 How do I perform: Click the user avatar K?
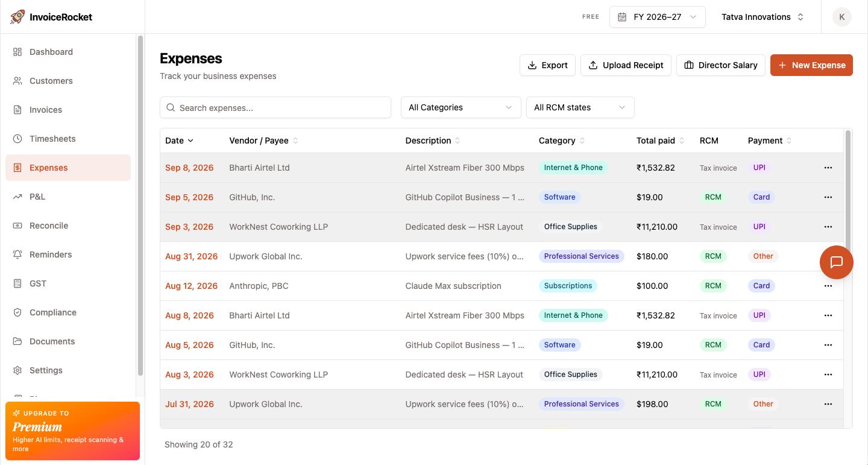(x=841, y=17)
